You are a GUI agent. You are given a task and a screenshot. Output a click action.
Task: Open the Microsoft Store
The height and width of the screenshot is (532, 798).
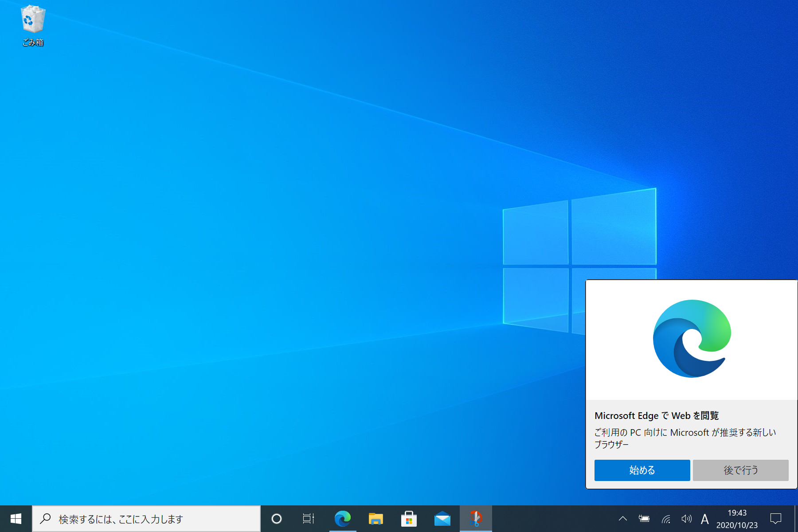coord(409,518)
